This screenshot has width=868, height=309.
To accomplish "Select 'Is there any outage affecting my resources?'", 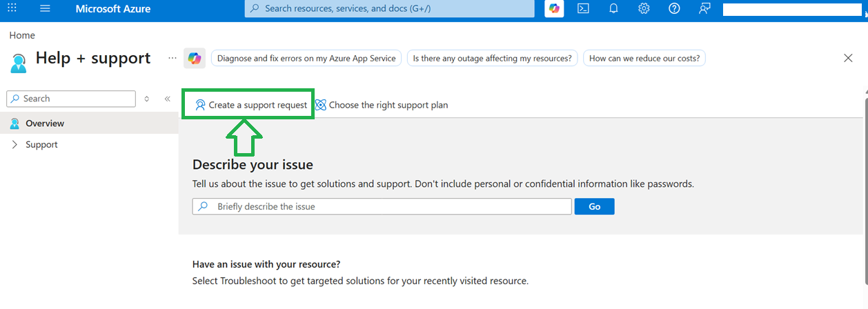I will tap(492, 59).
